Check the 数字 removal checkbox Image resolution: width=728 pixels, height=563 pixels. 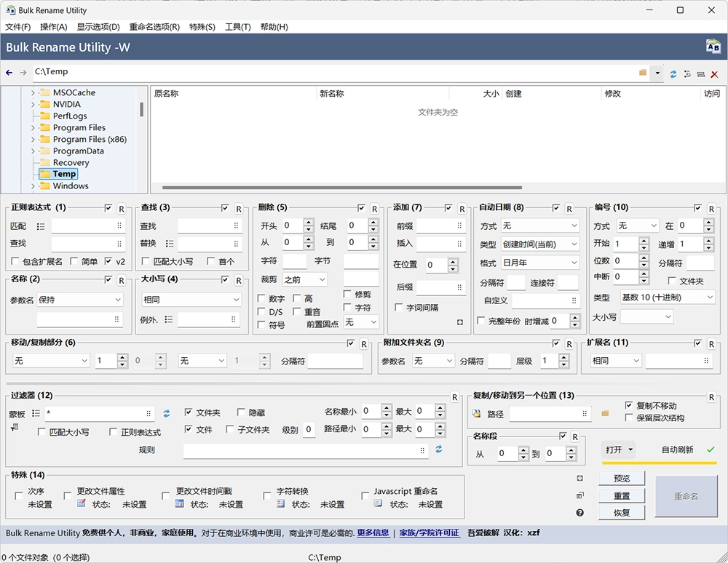coord(261,298)
